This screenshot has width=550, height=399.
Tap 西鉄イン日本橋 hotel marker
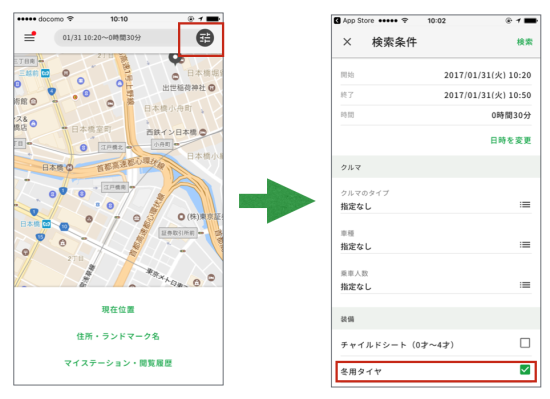point(203,132)
